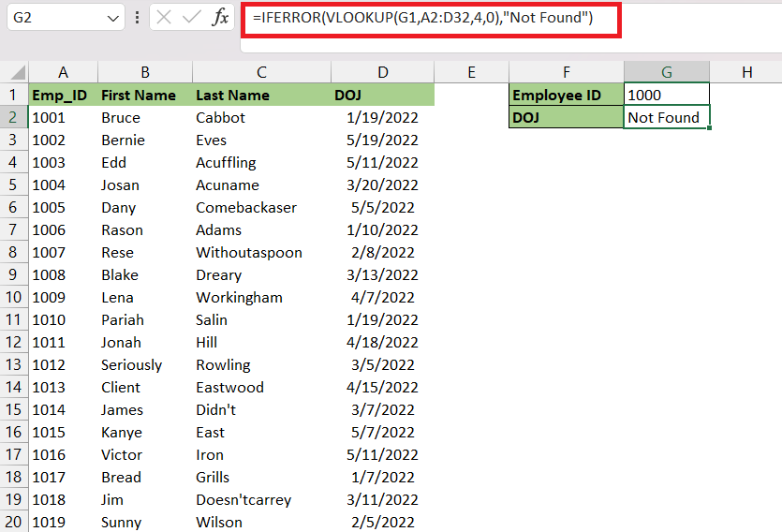This screenshot has width=782, height=532.
Task: Expand the Name Box dropdown arrow
Action: click(113, 19)
